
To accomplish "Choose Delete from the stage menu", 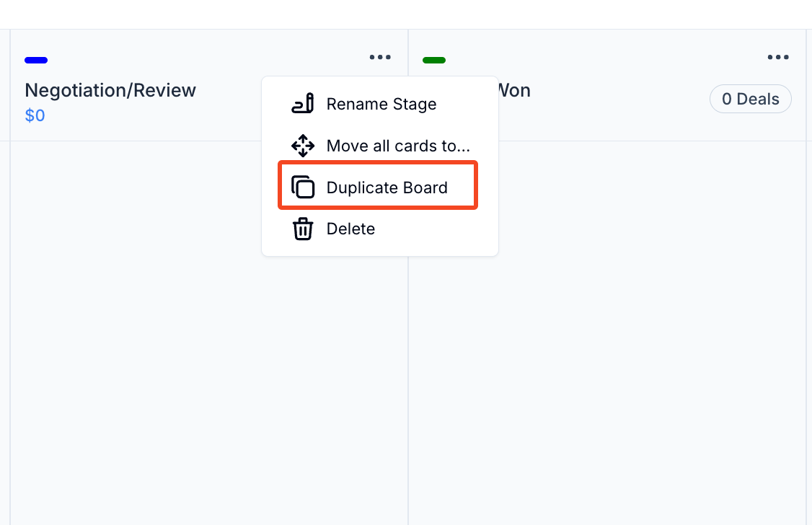I will point(351,229).
